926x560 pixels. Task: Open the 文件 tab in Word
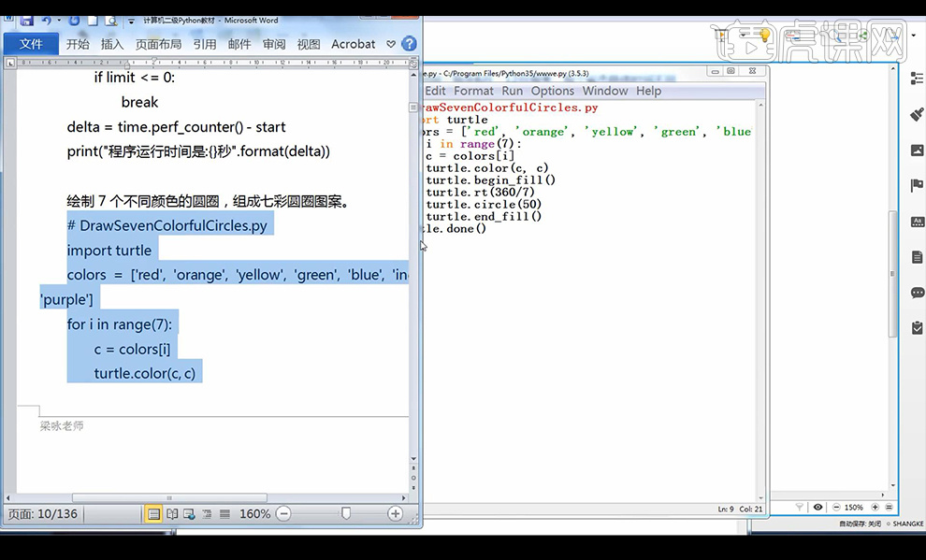(x=31, y=44)
